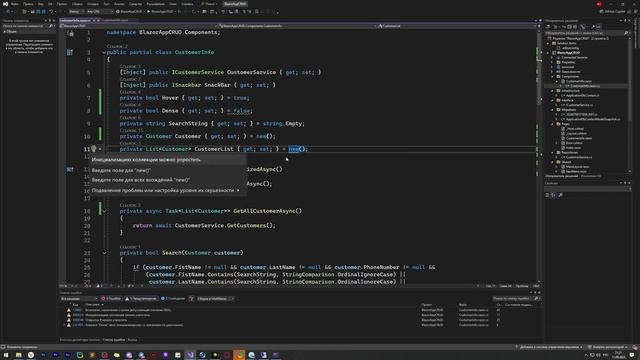
Task: Toggle the Ошибок filter in error list
Action: tap(111, 299)
